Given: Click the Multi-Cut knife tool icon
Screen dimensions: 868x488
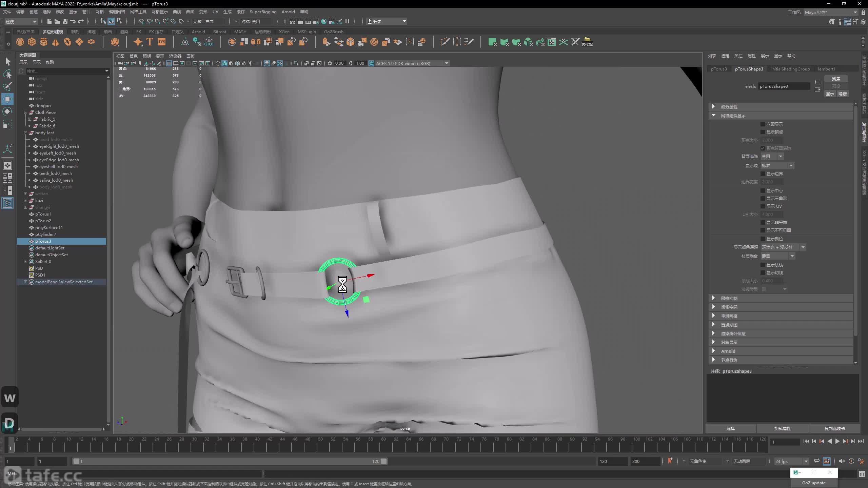Looking at the screenshot, I should pos(445,42).
